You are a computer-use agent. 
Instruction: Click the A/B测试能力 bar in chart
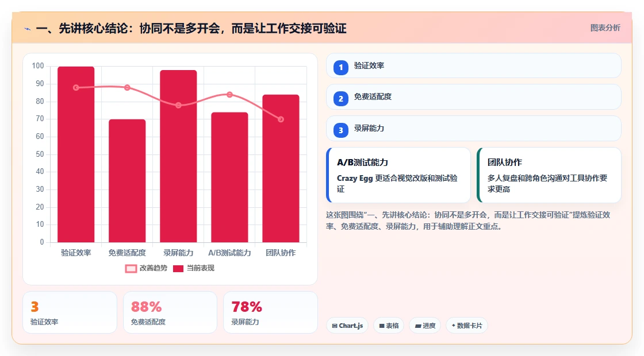(x=229, y=177)
